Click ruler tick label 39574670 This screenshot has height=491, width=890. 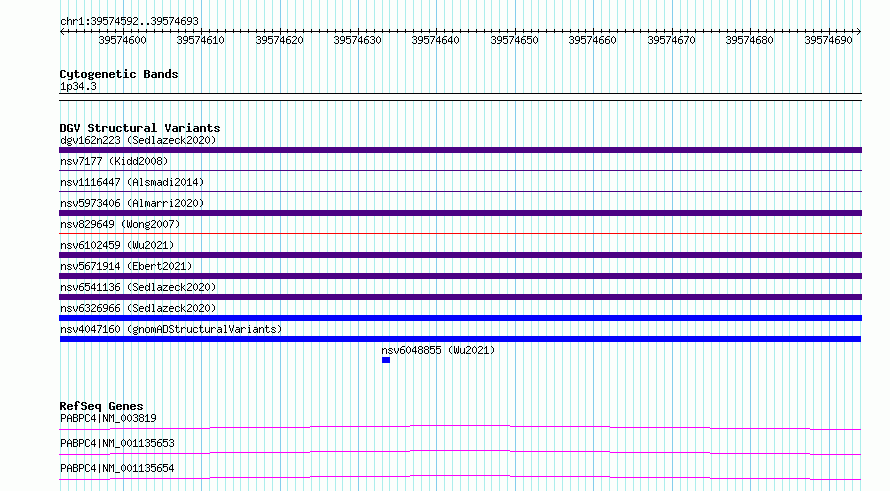coord(671,40)
